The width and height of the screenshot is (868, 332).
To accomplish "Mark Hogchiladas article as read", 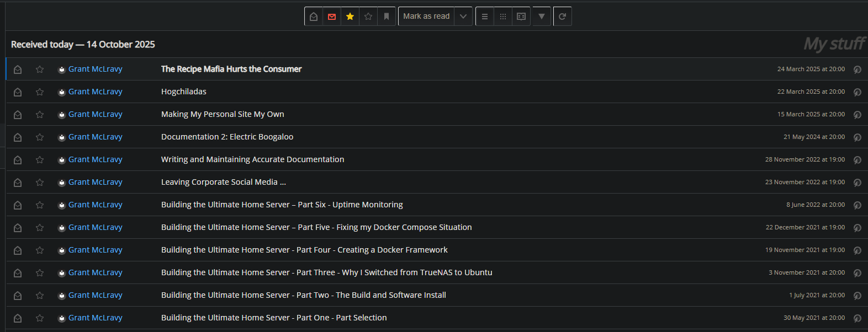I will click(18, 92).
